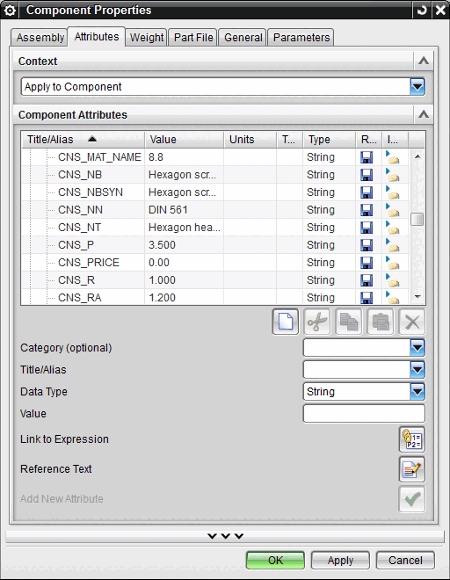Select the Attributes tab
Screen dimensions: 450x580
pos(97,37)
